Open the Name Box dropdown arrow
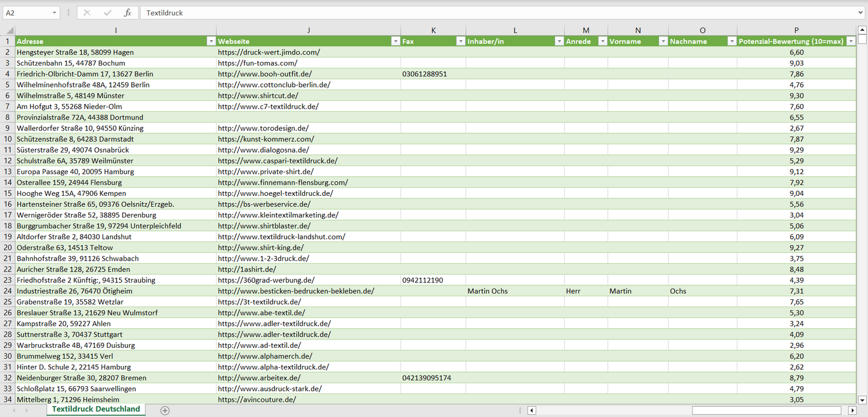Viewport: 868px width, 417px height. click(54, 13)
